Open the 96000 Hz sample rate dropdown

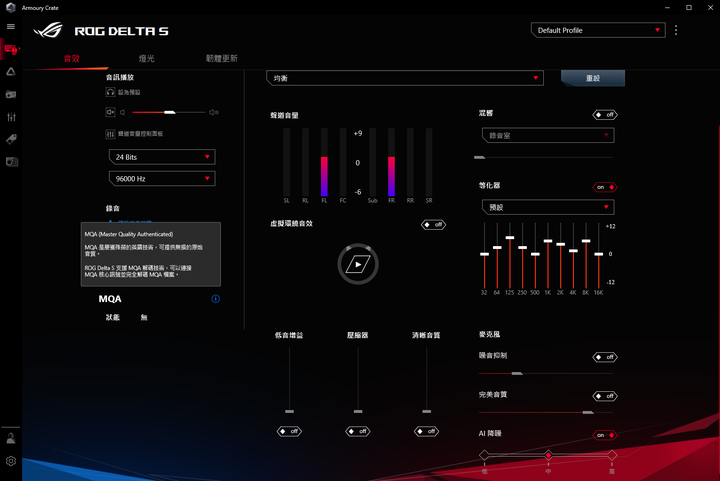tap(162, 179)
